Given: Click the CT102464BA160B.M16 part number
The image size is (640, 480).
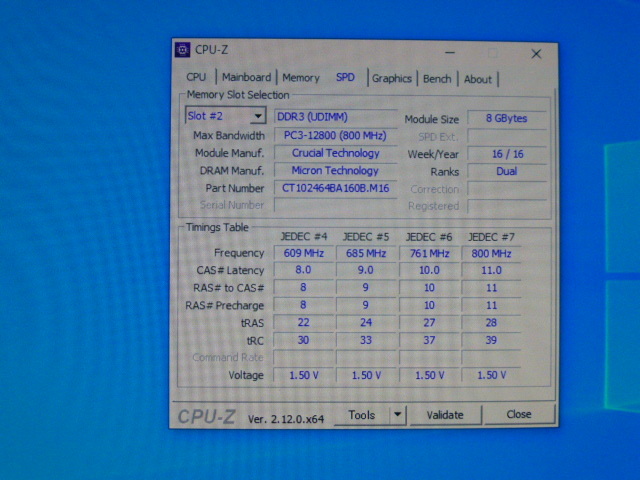Looking at the screenshot, I should tap(336, 188).
